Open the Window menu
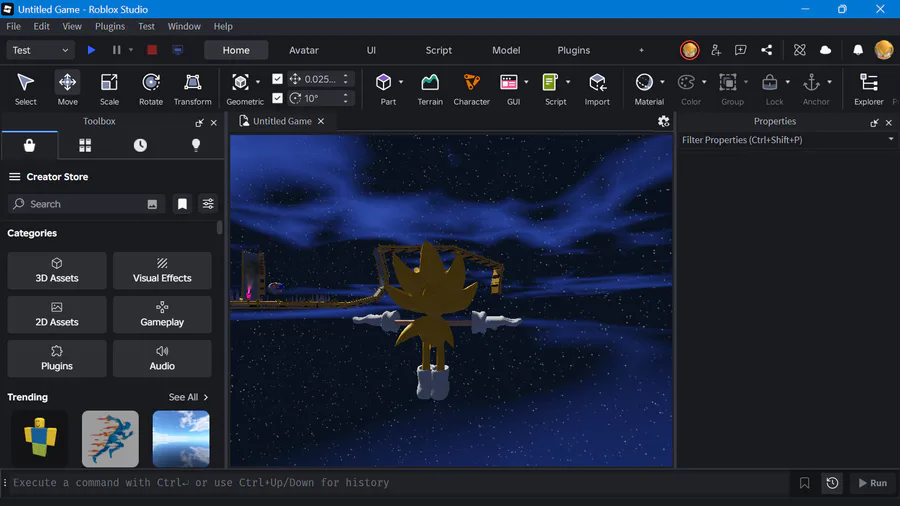 pos(184,26)
